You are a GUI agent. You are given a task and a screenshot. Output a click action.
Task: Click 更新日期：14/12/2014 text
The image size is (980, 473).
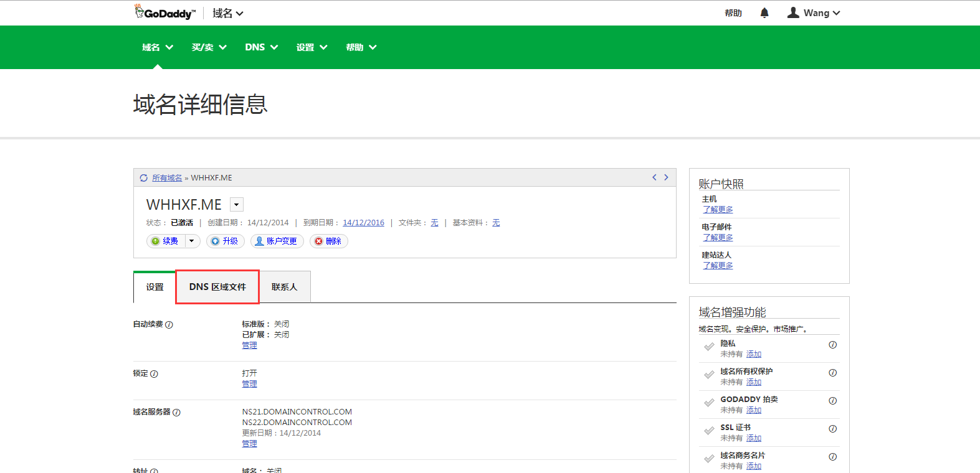(x=282, y=433)
